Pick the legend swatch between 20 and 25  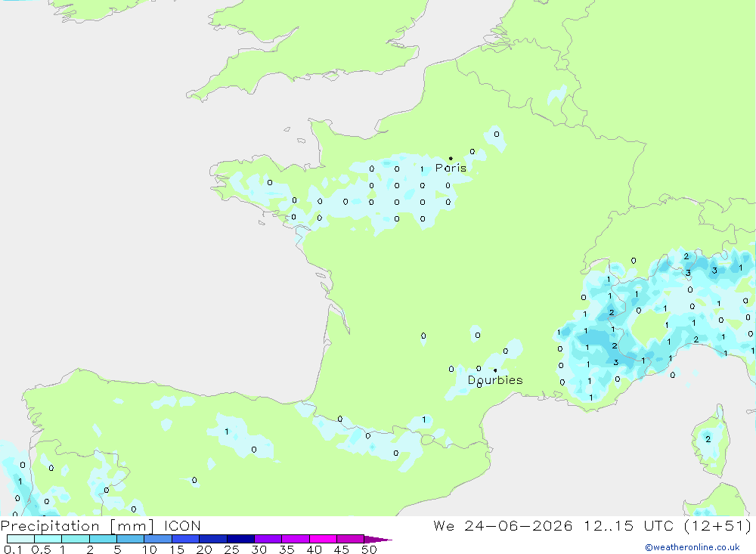(x=212, y=539)
